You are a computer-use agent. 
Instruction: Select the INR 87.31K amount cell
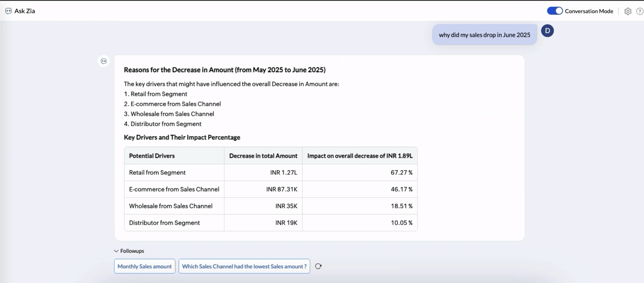[x=281, y=189]
